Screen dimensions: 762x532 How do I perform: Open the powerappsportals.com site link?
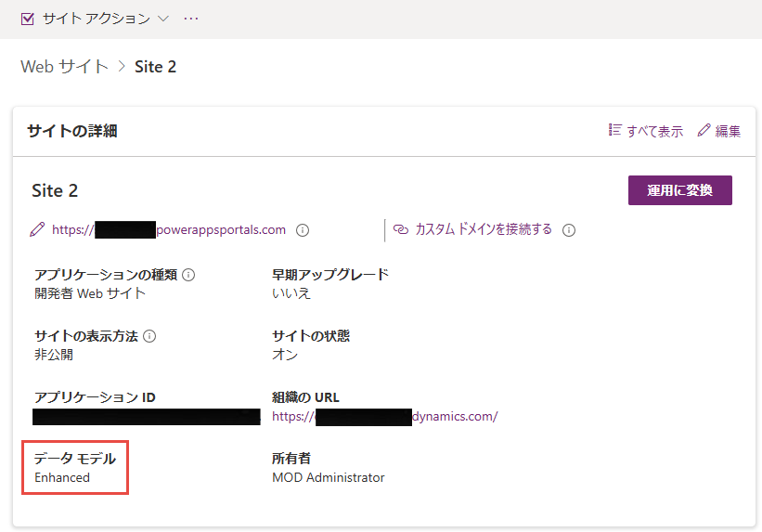(x=169, y=229)
